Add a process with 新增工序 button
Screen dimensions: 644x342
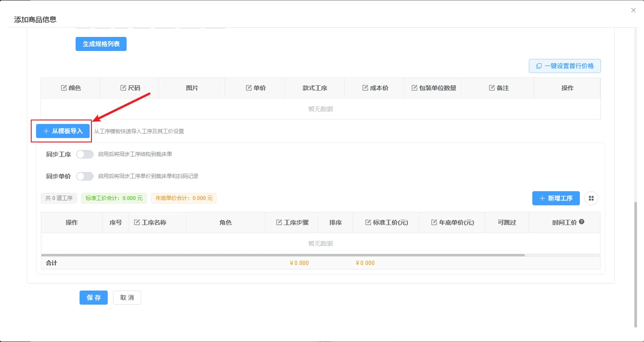tap(556, 198)
